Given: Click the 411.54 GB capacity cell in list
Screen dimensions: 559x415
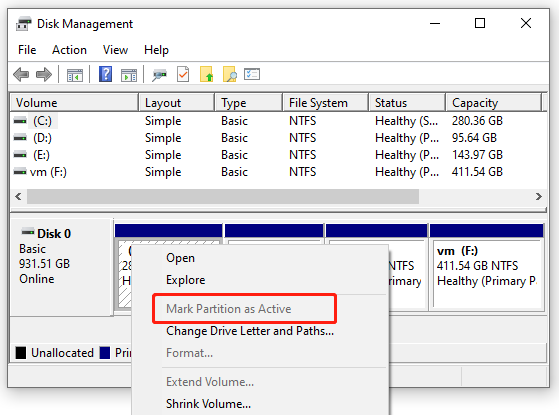Looking at the screenshot, I should (x=477, y=172).
